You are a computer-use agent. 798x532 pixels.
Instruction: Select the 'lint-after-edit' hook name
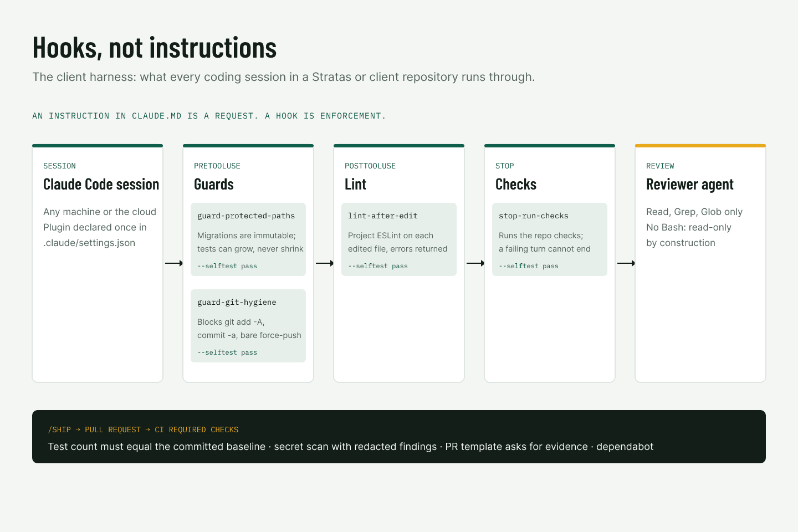coord(383,216)
